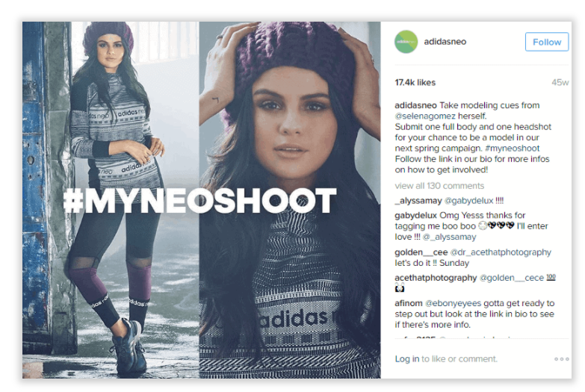
Task: Open the adidasneo username in header
Action: [445, 41]
